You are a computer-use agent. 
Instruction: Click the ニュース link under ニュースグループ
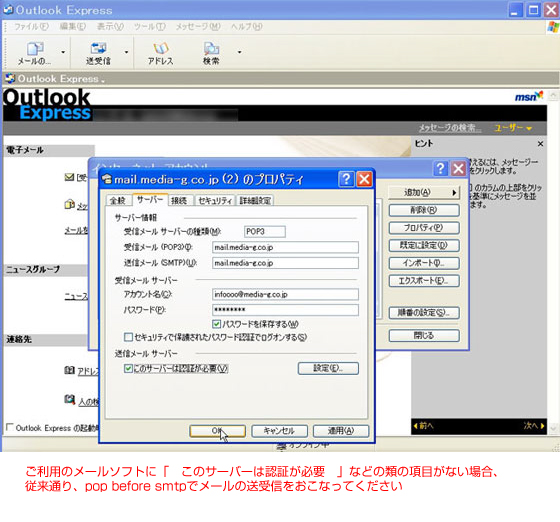pyautogui.click(x=76, y=296)
